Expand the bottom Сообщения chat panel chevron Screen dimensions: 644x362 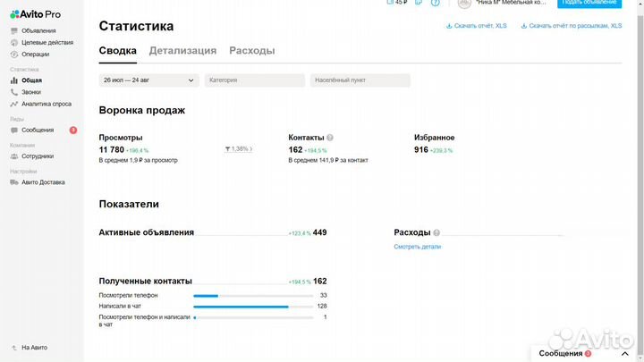point(624,354)
